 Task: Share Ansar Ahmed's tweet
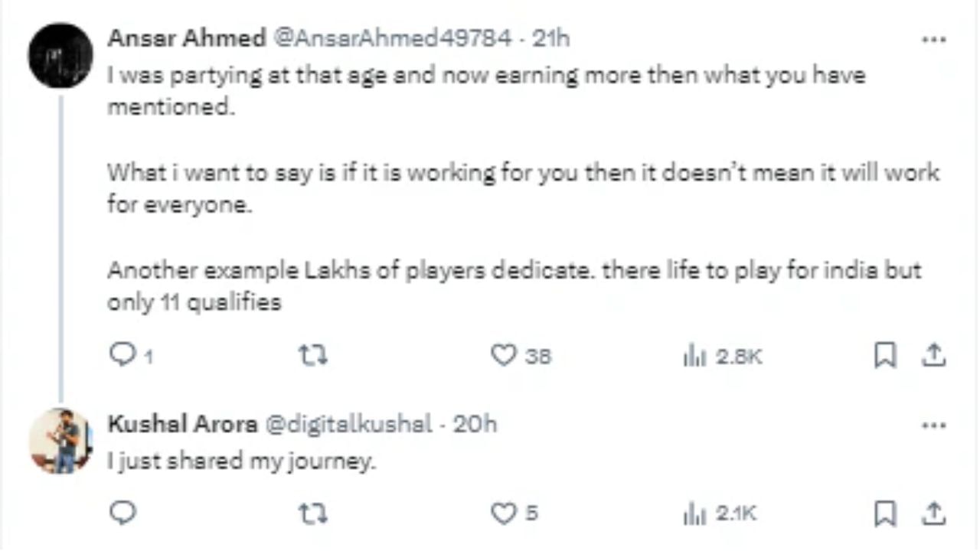[934, 355]
